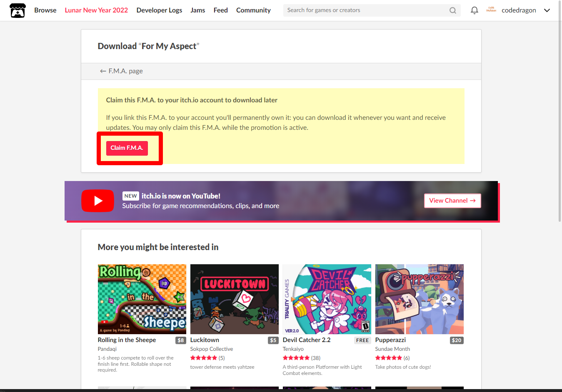The height and width of the screenshot is (392, 562).
Task: Open the codedragon username link
Action: (519, 10)
